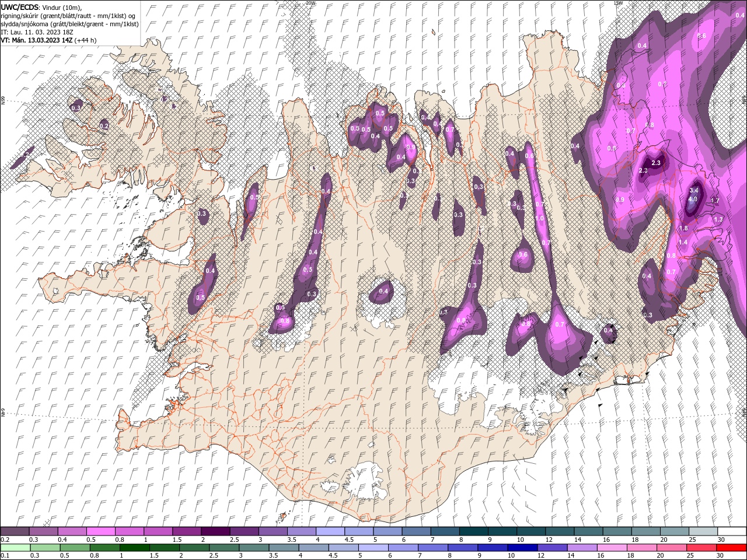Click the 'rigning/skúrir' legend description line
The width and height of the screenshot is (747, 560).
68,15
